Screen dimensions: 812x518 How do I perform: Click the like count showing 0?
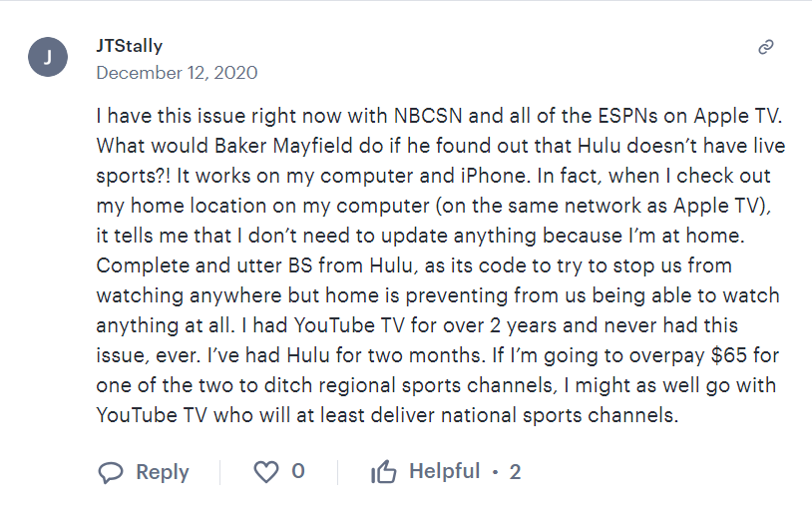pos(298,471)
